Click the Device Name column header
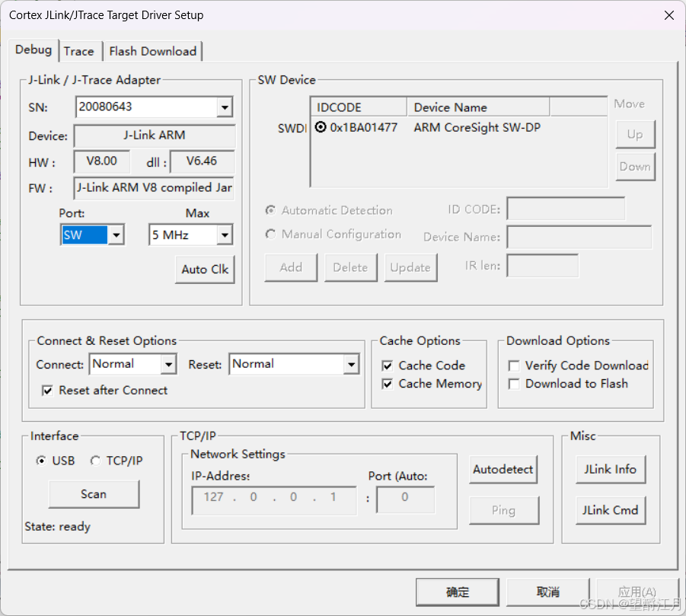This screenshot has width=686, height=616. 478,107
